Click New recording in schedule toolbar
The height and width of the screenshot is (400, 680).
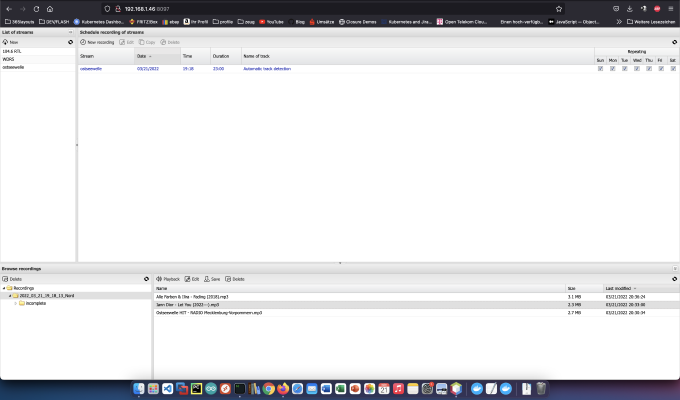coord(97,42)
